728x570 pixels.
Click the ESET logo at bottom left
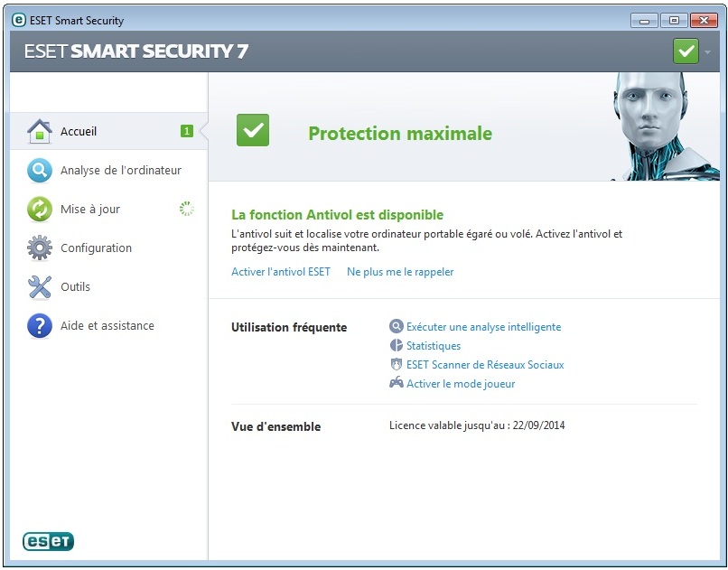[x=48, y=541]
